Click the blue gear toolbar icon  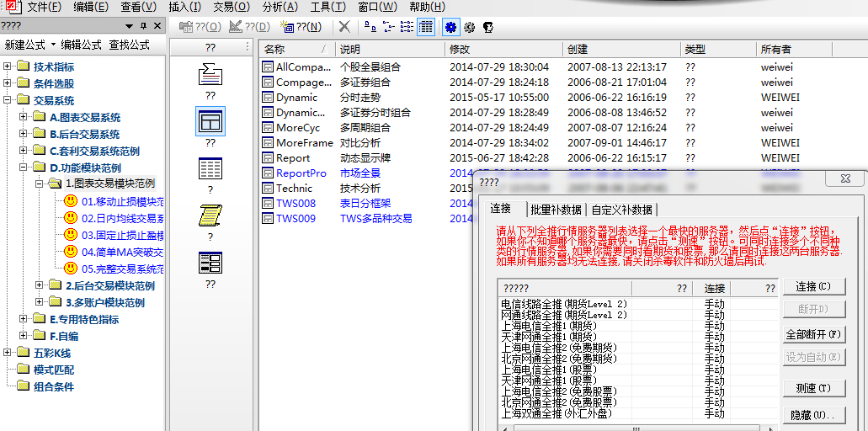[450, 27]
